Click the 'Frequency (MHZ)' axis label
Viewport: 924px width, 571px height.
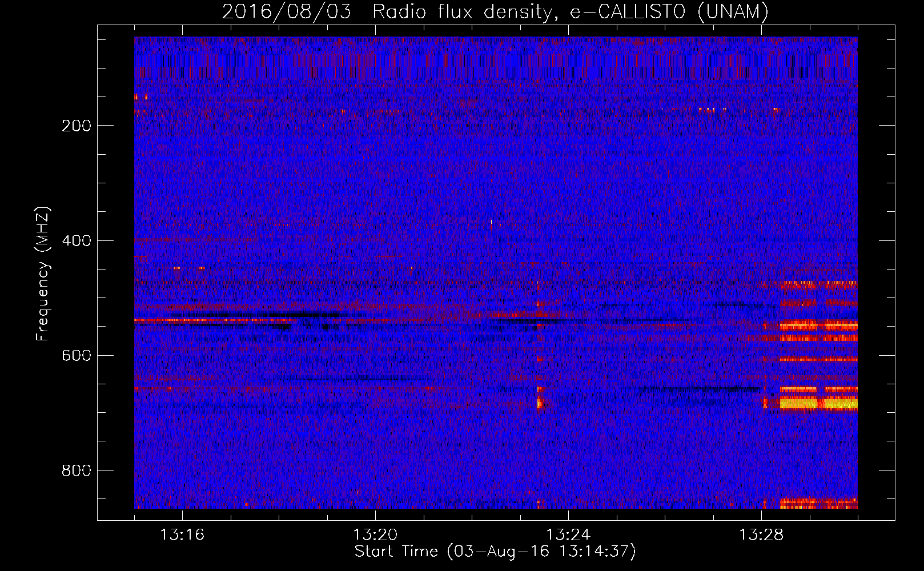click(43, 274)
